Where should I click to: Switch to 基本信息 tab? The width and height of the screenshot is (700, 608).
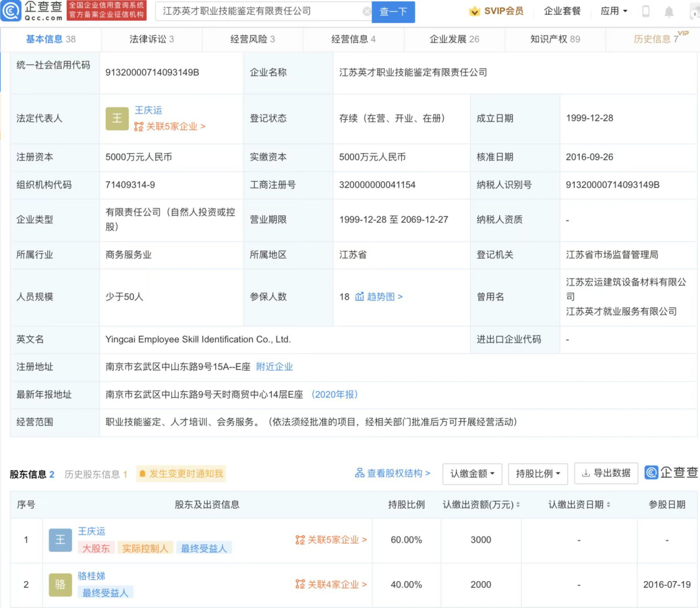tap(50, 39)
